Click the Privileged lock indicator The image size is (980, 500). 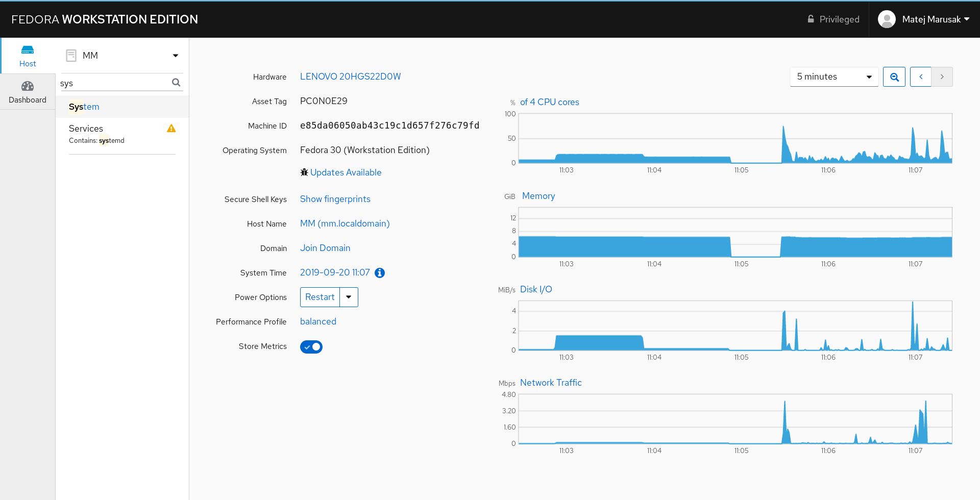pyautogui.click(x=833, y=19)
